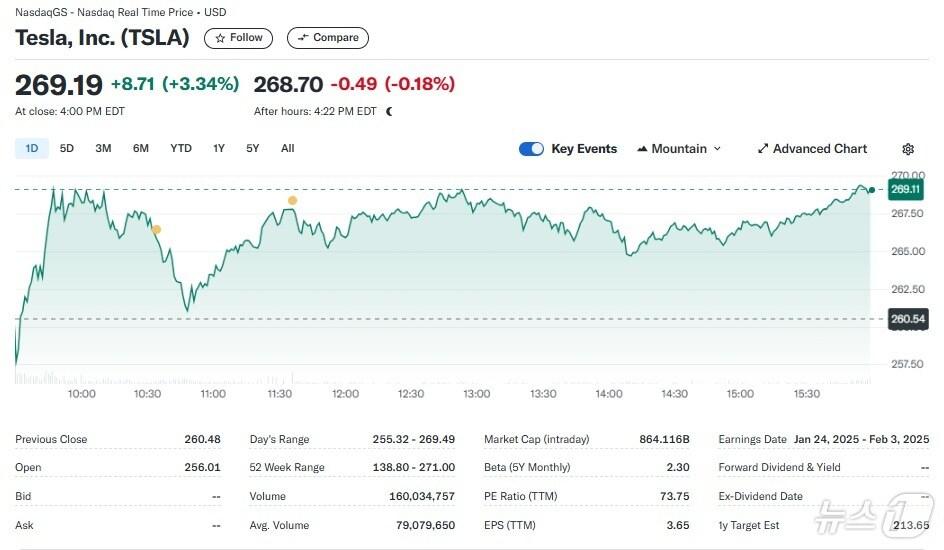Click the 269.11 current price label
The image size is (944, 550).
(904, 189)
